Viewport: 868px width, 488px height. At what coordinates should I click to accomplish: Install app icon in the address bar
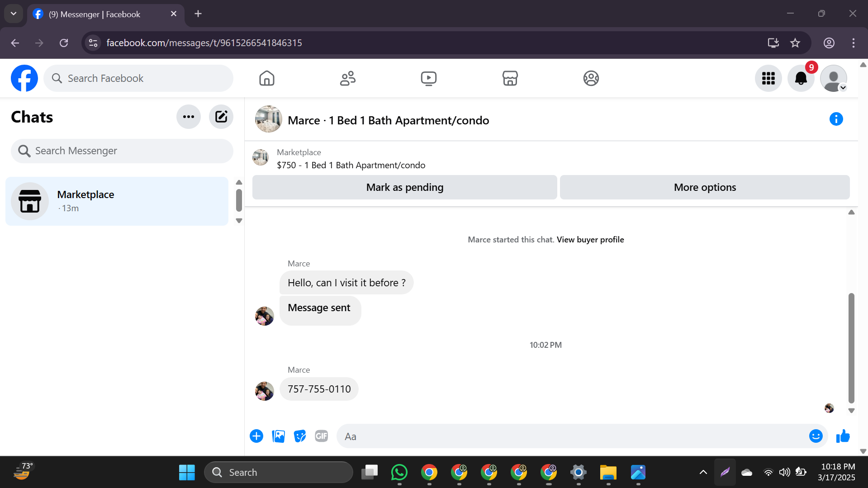(773, 43)
